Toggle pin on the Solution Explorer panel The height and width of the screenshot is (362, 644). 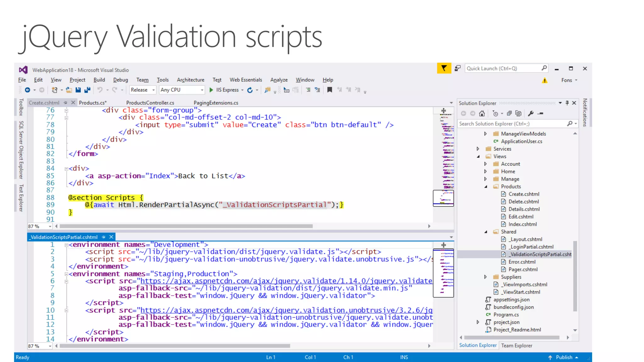[x=567, y=103]
